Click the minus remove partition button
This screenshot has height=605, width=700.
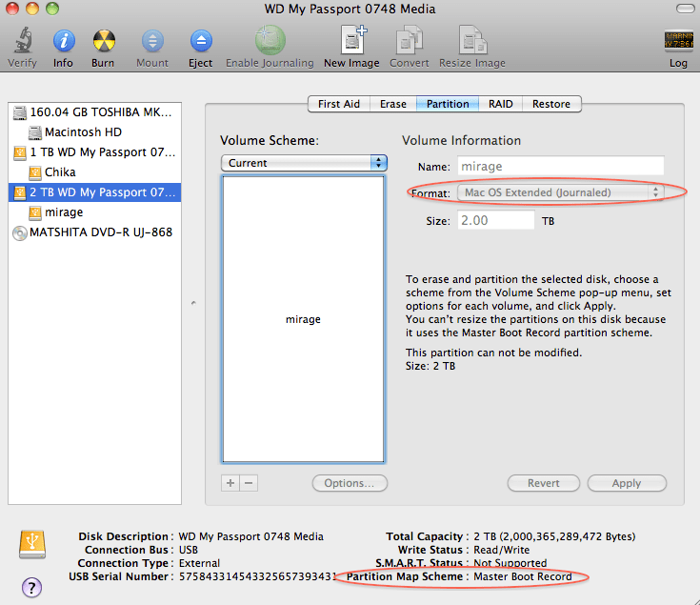point(249,483)
